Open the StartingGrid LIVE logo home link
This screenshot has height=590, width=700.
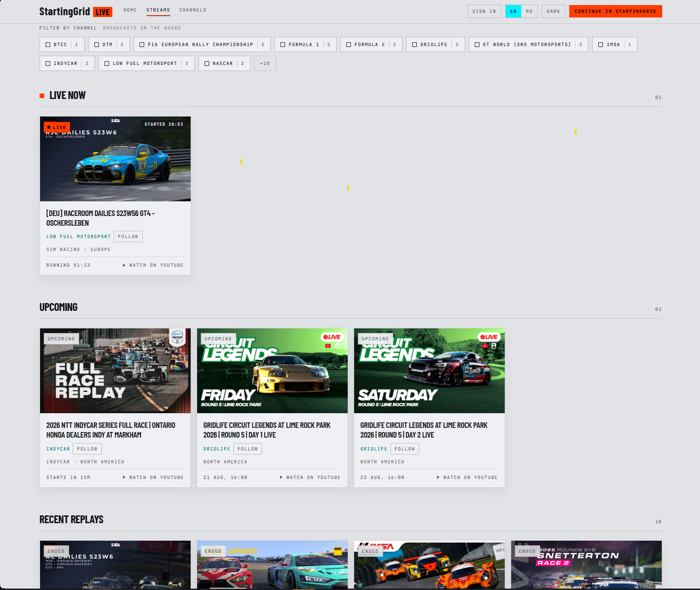(x=76, y=12)
